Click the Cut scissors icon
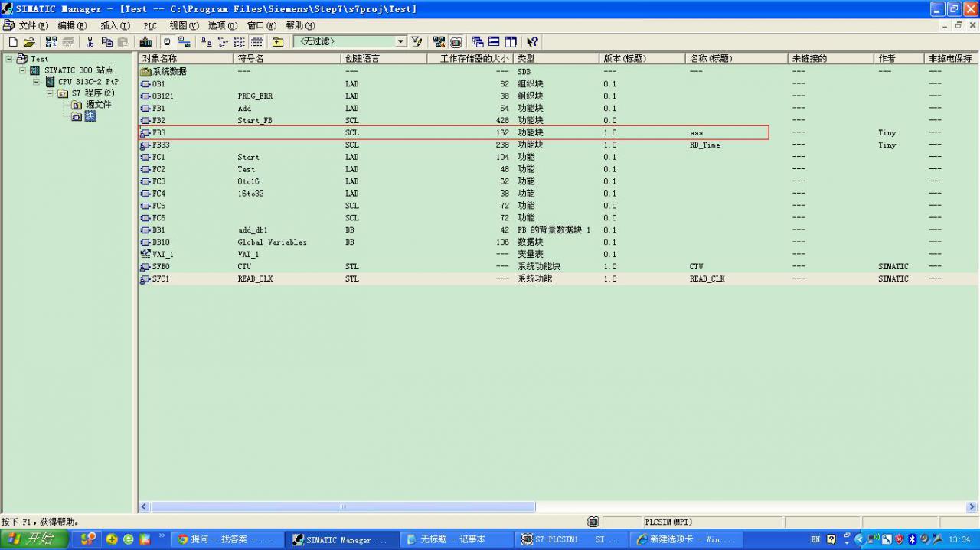 (x=90, y=42)
